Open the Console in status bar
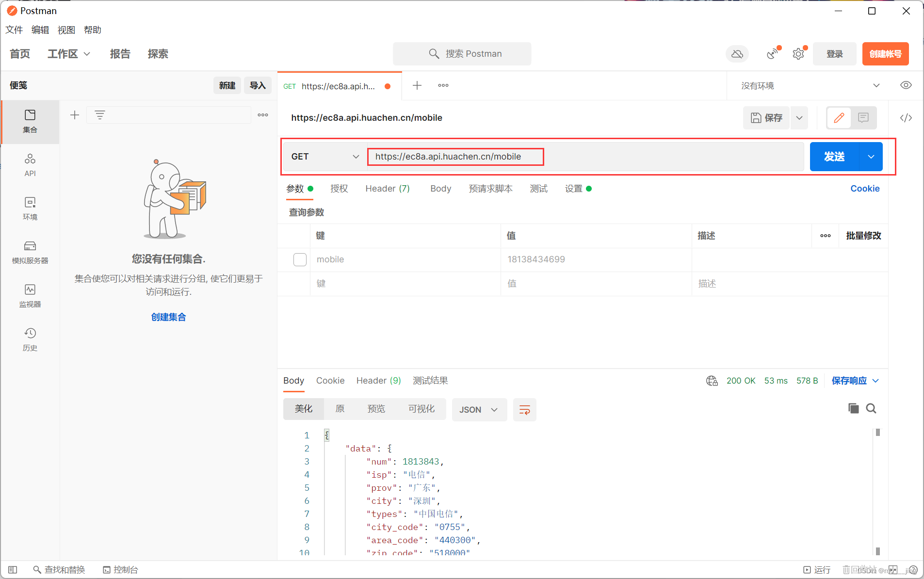 [x=120, y=570]
